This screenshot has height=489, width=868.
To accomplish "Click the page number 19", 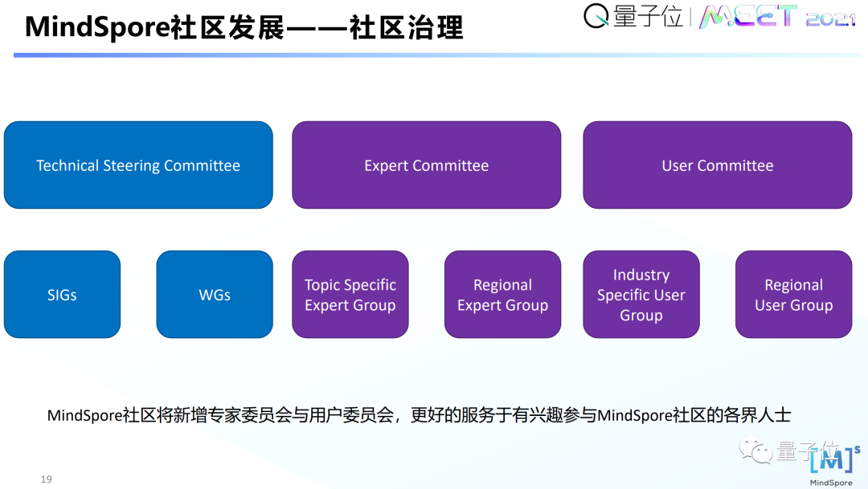I will 46,479.
